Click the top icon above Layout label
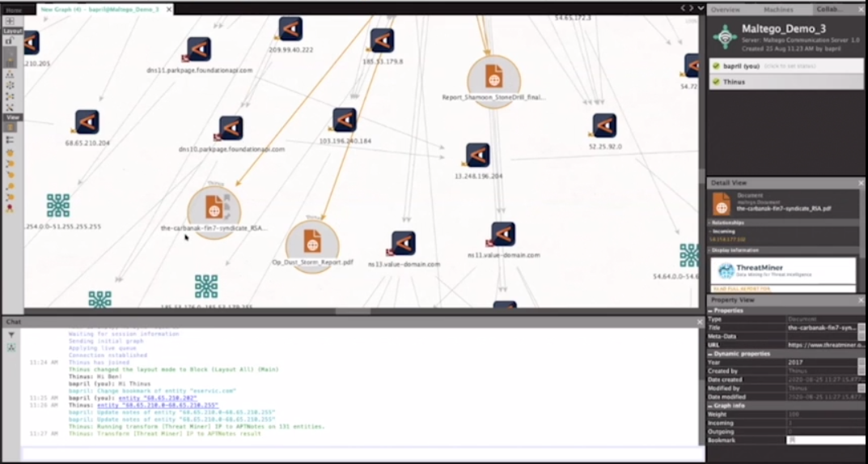The width and height of the screenshot is (868, 464). (10, 21)
